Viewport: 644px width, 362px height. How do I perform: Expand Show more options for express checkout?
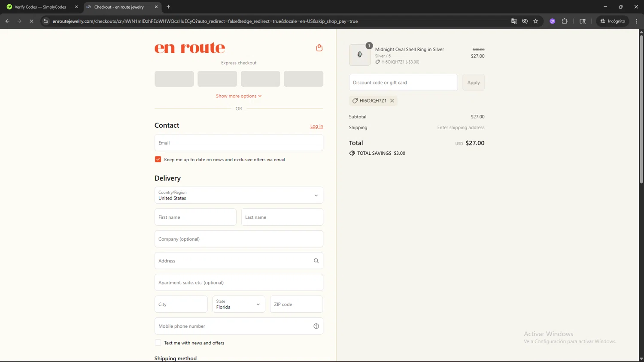[239, 96]
